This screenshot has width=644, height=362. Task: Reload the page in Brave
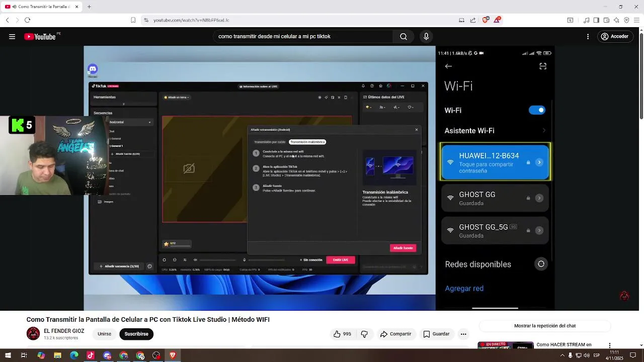coord(27,20)
